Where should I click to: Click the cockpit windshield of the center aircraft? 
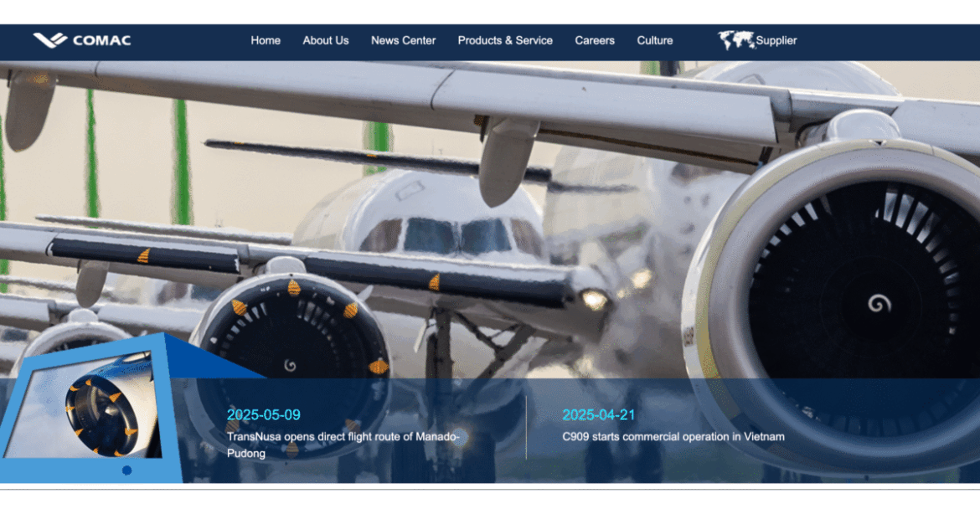(x=456, y=236)
